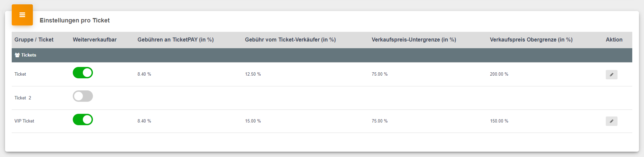Select the Weiterverkaufbar column header

point(95,40)
